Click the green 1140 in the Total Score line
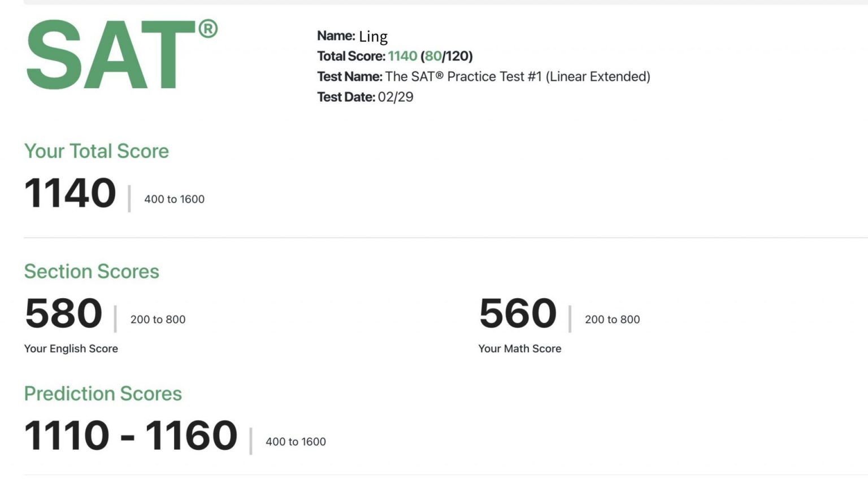The image size is (868, 488). 402,56
